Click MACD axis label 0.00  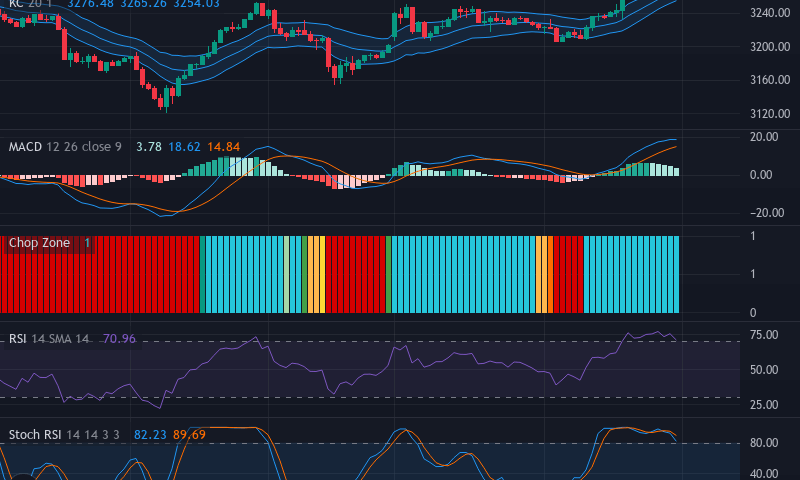pos(761,175)
